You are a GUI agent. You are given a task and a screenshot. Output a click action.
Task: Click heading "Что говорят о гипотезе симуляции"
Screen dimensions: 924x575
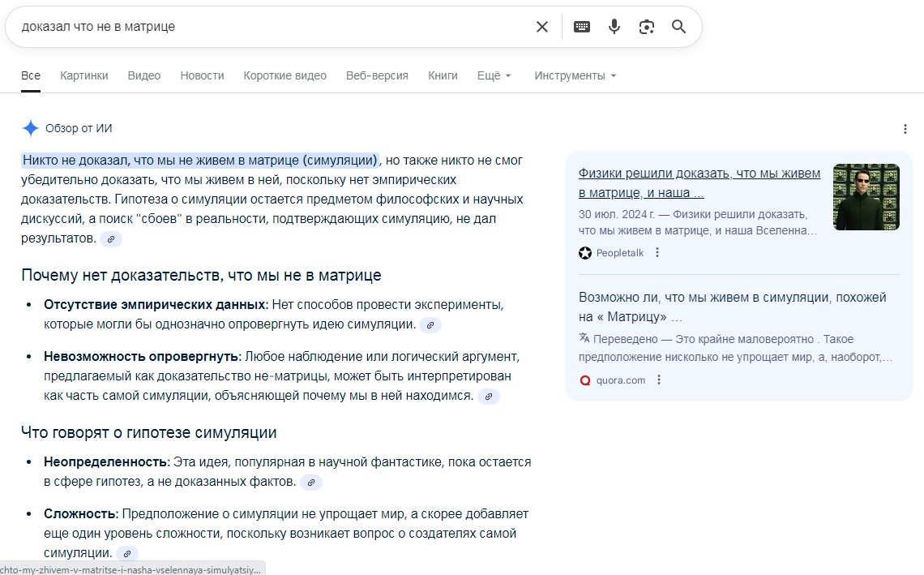(148, 433)
